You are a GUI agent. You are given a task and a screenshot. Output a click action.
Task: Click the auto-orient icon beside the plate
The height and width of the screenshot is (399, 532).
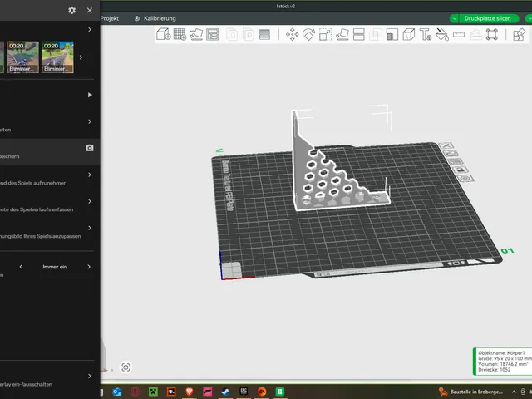point(451,153)
